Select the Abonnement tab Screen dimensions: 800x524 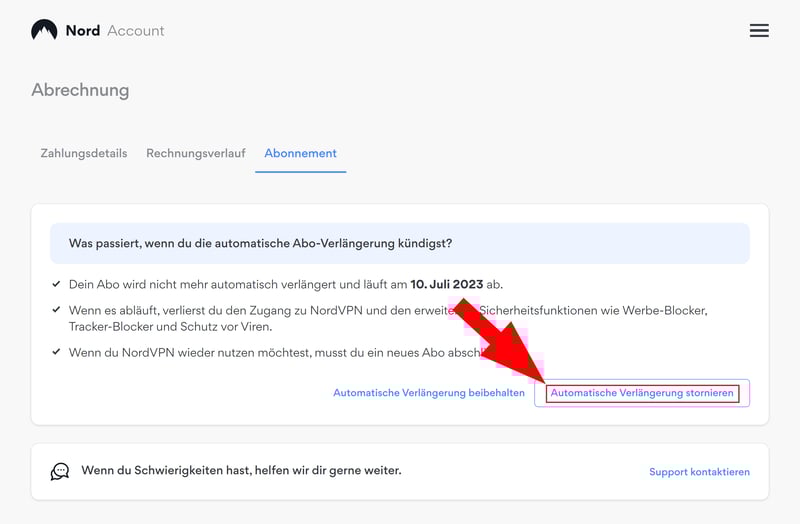300,154
